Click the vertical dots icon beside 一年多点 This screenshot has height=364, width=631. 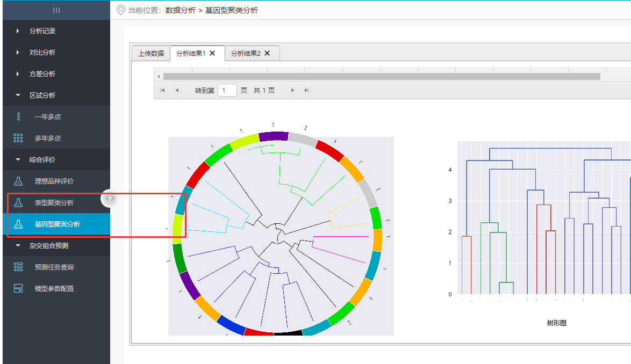[x=18, y=117]
